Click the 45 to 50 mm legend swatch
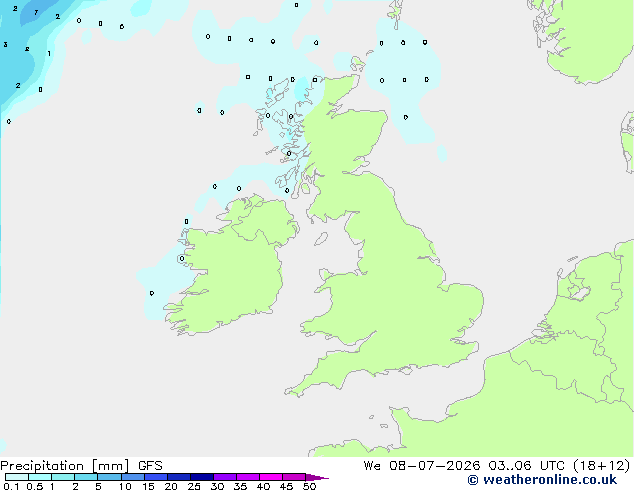This screenshot has height=490, width=634. point(294,477)
